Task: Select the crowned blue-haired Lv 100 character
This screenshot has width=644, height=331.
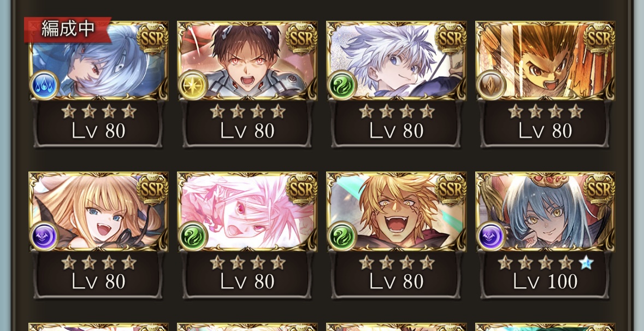Action: [546, 211]
